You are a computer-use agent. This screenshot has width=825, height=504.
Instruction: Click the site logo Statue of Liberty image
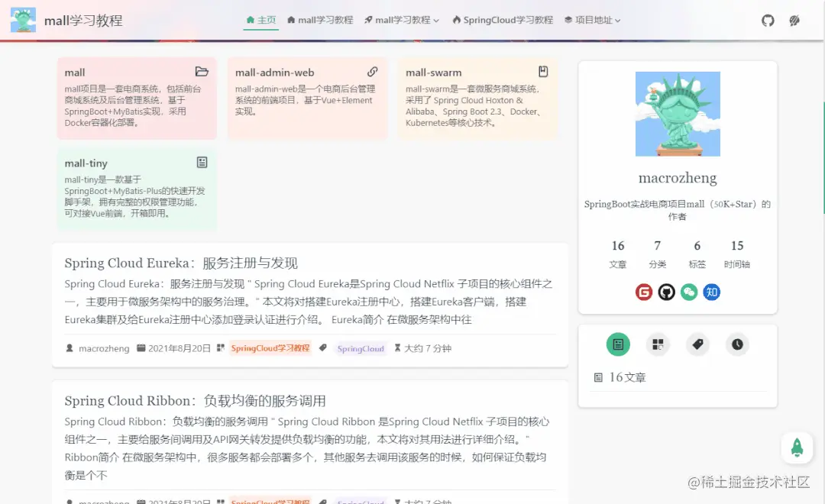(x=23, y=20)
